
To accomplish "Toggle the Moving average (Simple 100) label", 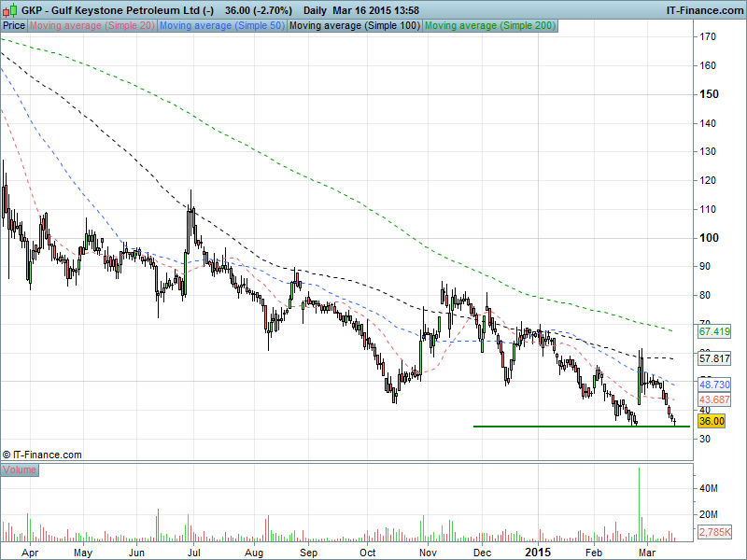I will point(354,26).
